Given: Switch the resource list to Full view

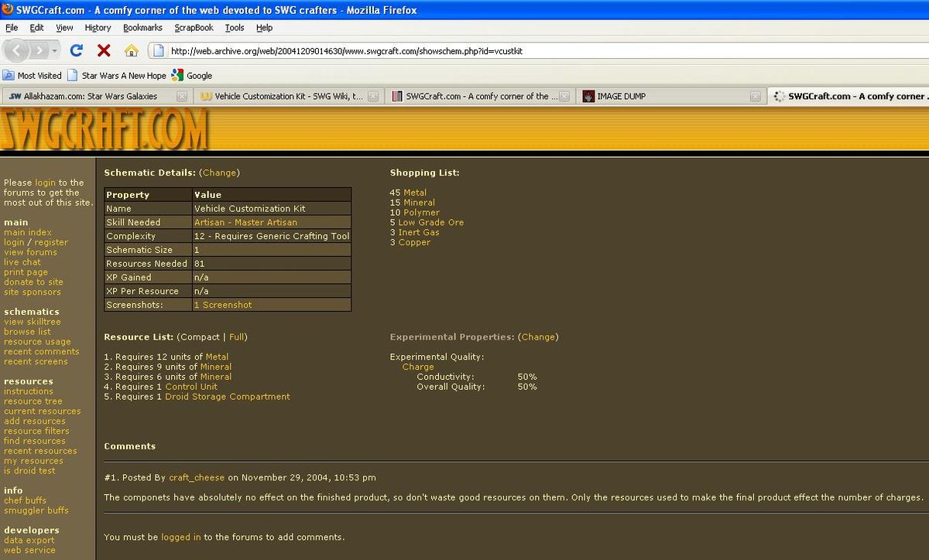Looking at the screenshot, I should [237, 337].
